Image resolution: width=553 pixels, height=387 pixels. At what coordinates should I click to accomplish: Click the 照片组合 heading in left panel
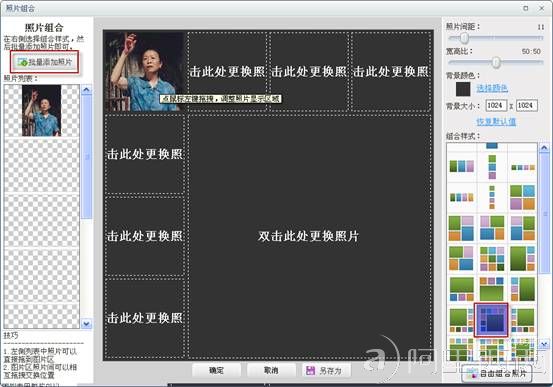click(44, 28)
